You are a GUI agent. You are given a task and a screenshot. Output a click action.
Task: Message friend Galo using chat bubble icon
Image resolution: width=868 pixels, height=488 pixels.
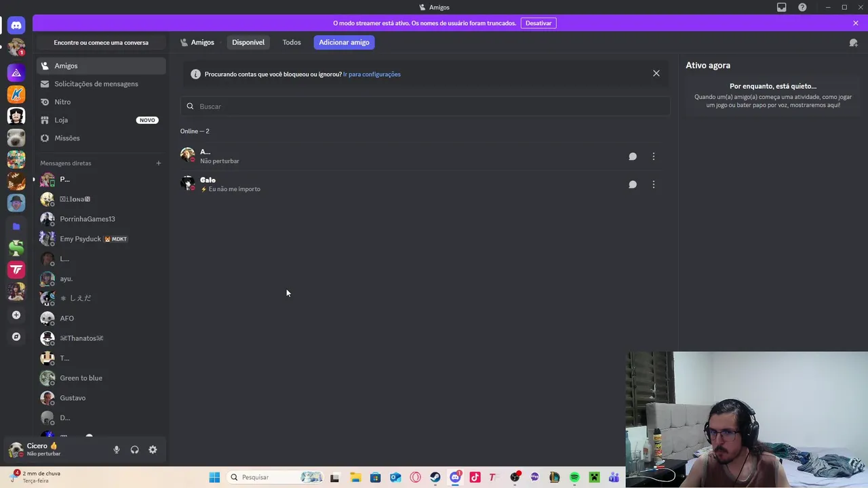coord(633,184)
